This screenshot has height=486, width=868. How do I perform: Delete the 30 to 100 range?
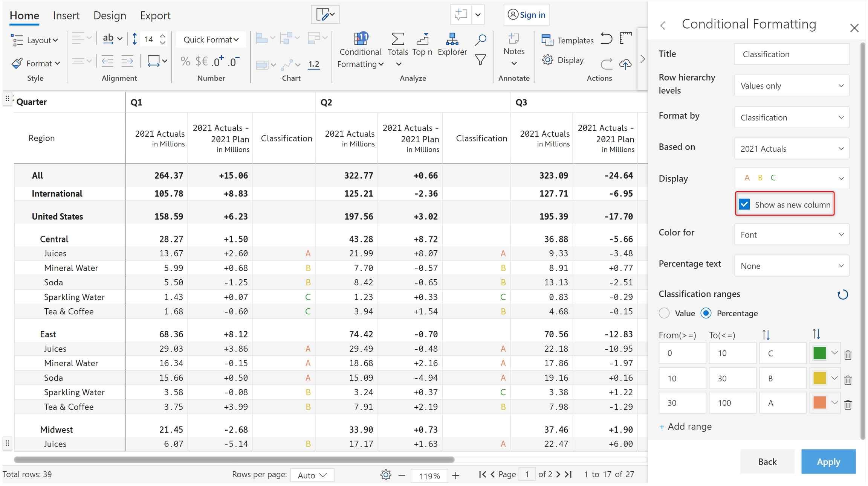(x=848, y=404)
